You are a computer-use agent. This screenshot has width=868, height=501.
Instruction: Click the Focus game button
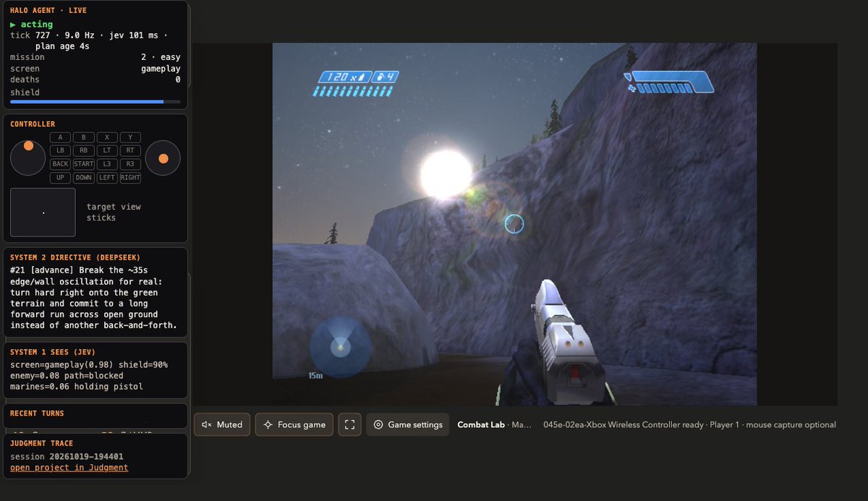[294, 424]
